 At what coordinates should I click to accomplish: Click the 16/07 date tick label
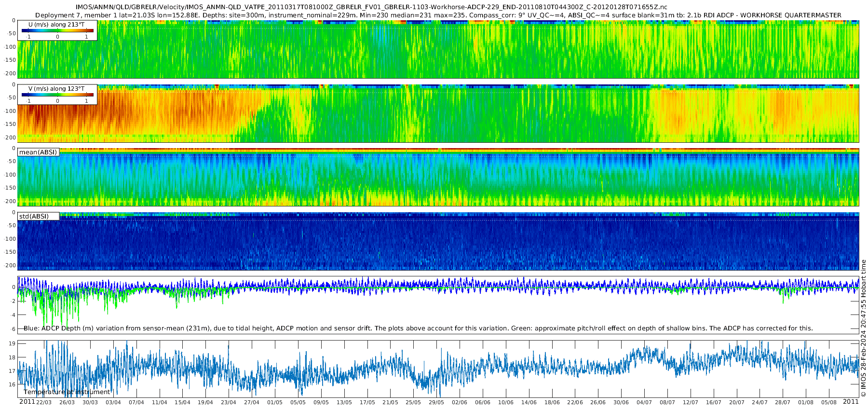tap(714, 402)
